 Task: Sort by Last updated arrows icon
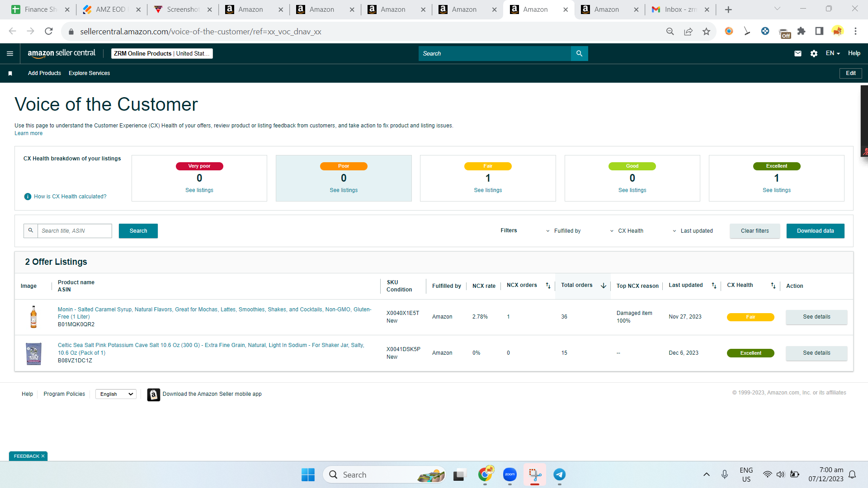pyautogui.click(x=714, y=286)
